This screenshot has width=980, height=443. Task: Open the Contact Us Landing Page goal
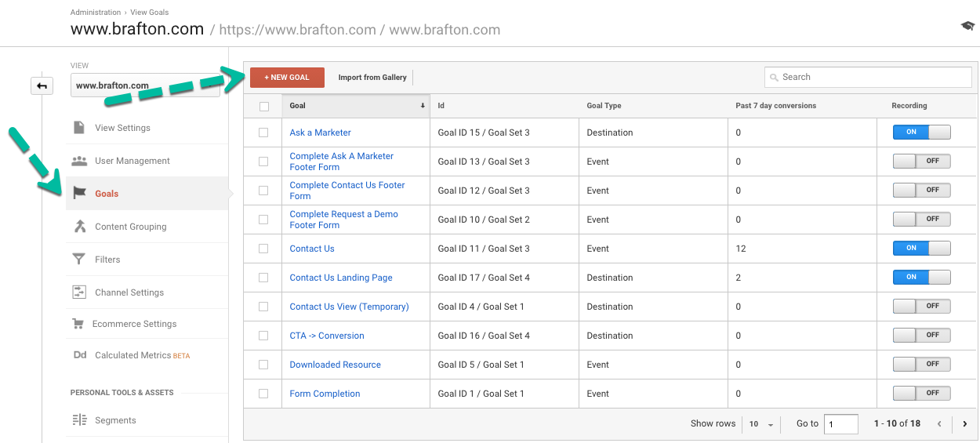[341, 278]
